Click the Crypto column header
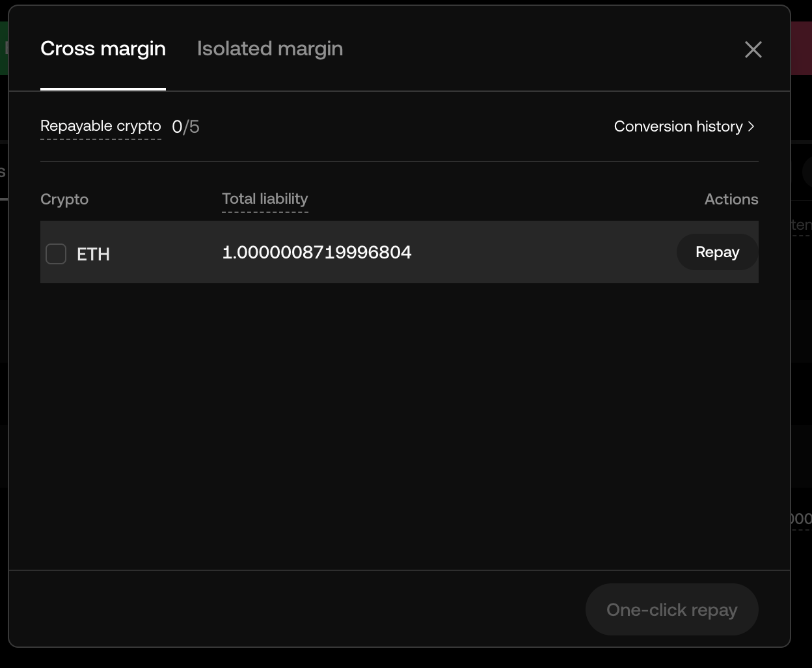This screenshot has width=812, height=668. click(64, 199)
